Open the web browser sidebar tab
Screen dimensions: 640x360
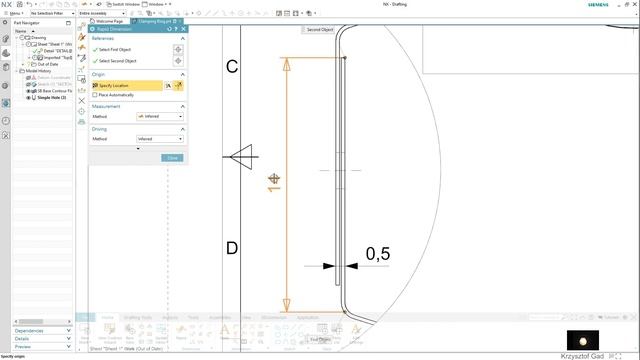pyautogui.click(x=6, y=103)
